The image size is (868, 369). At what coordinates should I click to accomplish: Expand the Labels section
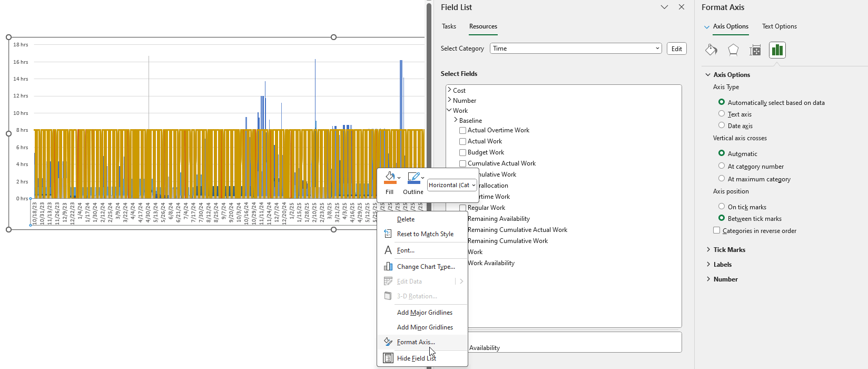(708, 265)
